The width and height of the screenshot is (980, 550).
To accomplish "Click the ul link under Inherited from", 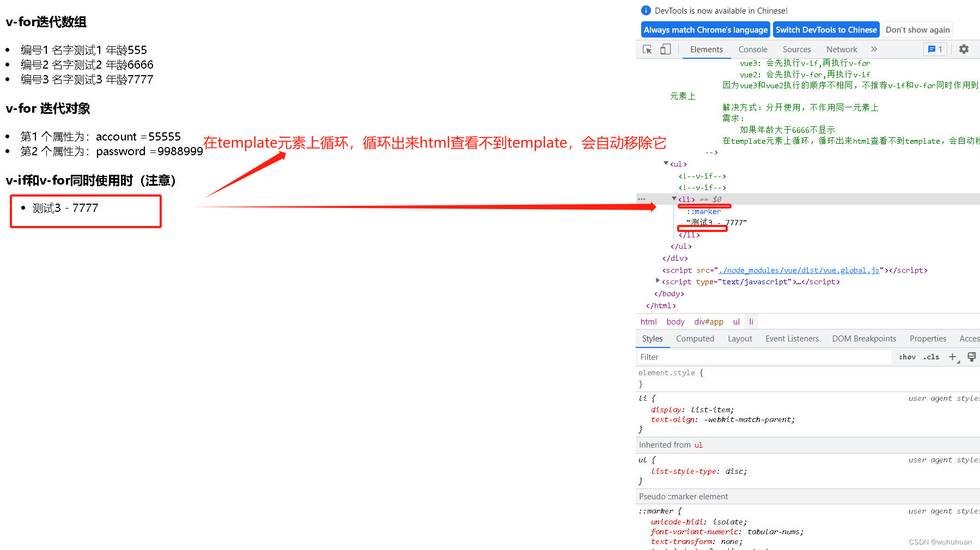I will tap(698, 445).
